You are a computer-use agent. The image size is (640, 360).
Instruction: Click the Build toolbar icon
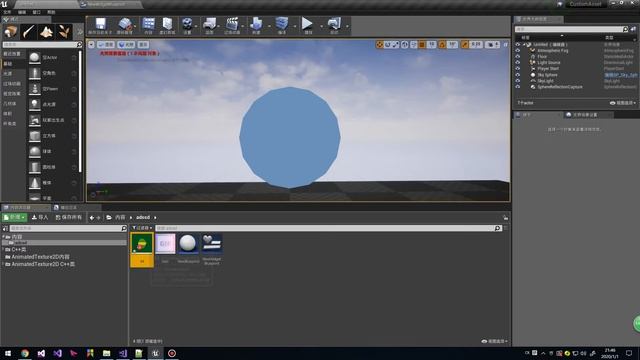(x=256, y=25)
